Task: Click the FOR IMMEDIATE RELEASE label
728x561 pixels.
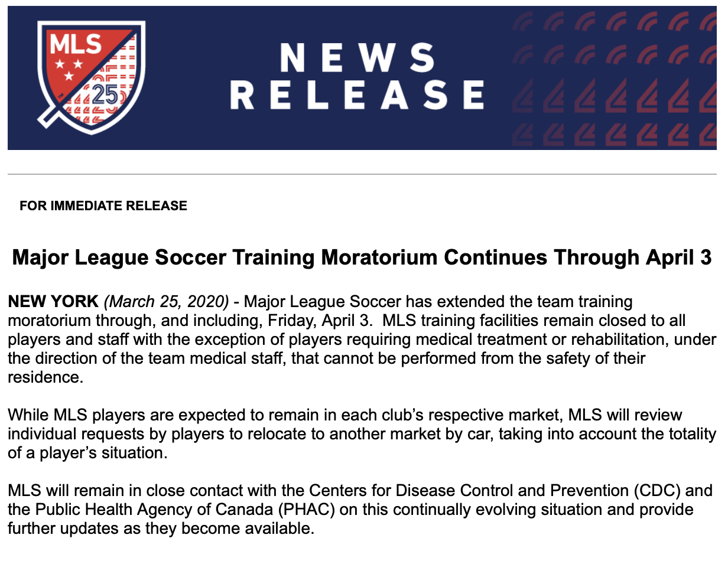Action: [103, 206]
